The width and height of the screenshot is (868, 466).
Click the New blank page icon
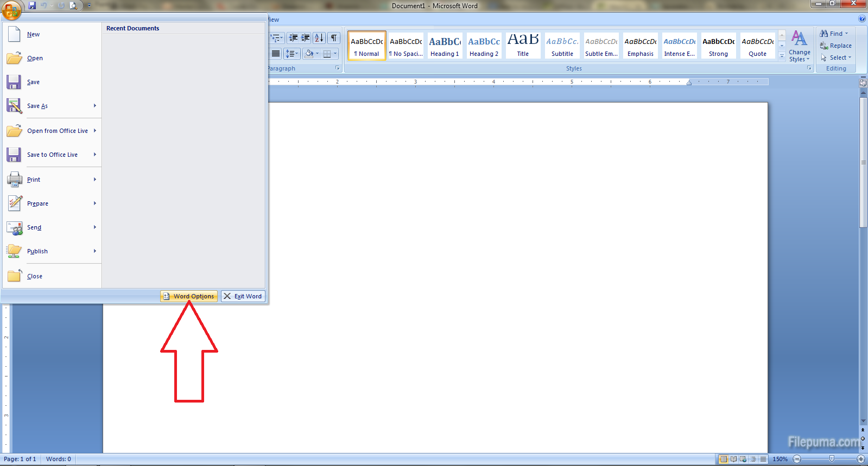coord(14,34)
